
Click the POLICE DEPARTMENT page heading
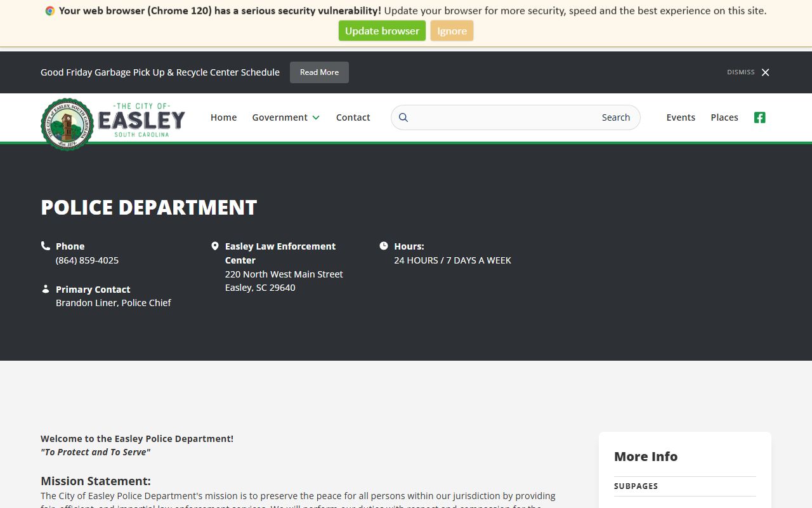click(149, 207)
